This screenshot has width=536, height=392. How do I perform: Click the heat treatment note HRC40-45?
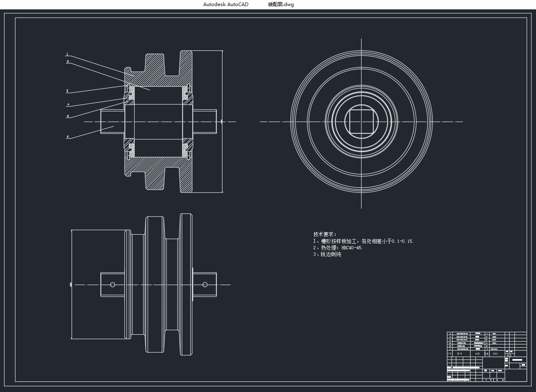point(338,248)
